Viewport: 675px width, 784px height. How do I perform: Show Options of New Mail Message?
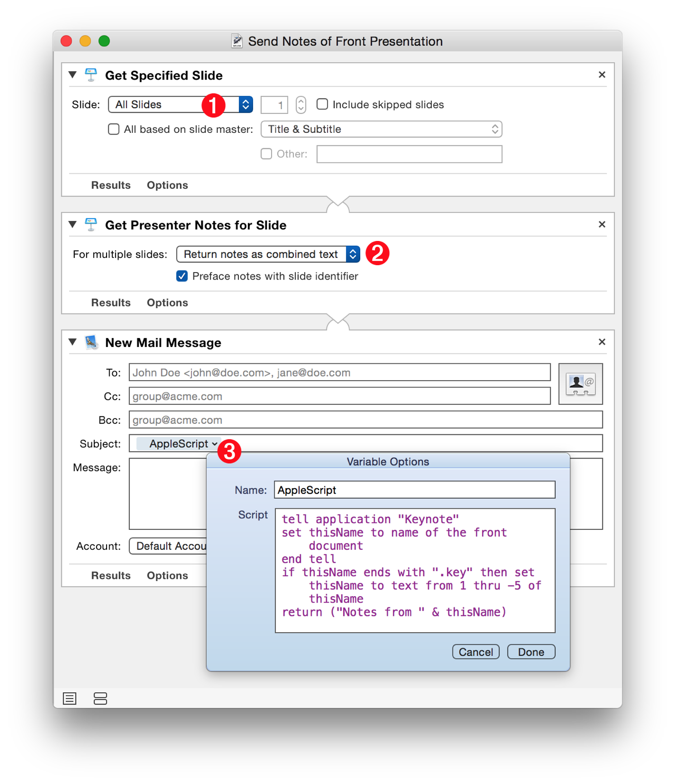tap(167, 575)
